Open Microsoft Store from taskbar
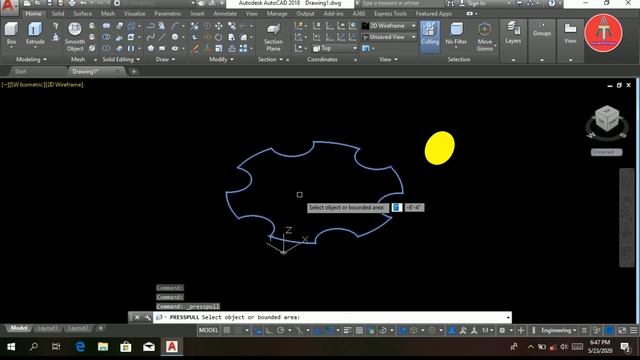The width and height of the screenshot is (640, 360). pos(126,347)
